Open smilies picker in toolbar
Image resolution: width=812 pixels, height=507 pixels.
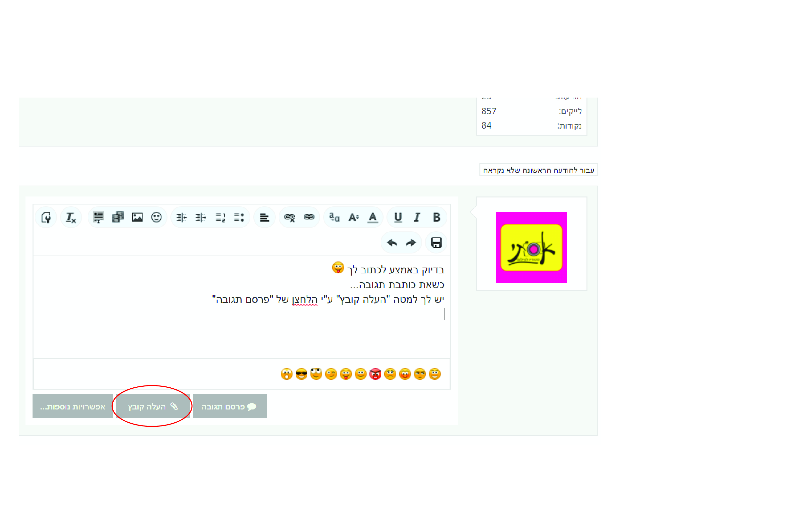click(156, 217)
